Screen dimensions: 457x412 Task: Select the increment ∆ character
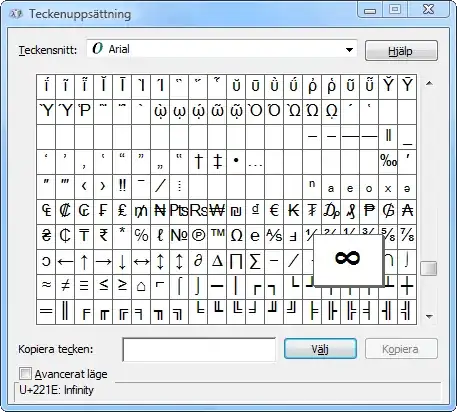coord(217,262)
